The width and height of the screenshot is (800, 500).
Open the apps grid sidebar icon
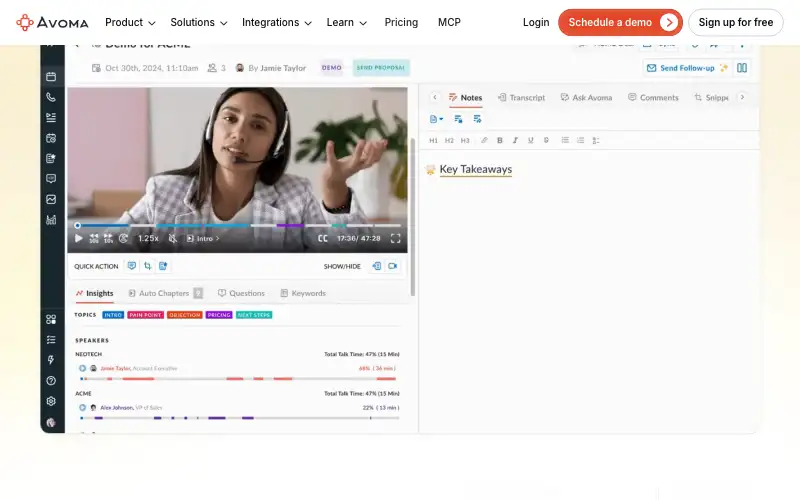(x=51, y=319)
